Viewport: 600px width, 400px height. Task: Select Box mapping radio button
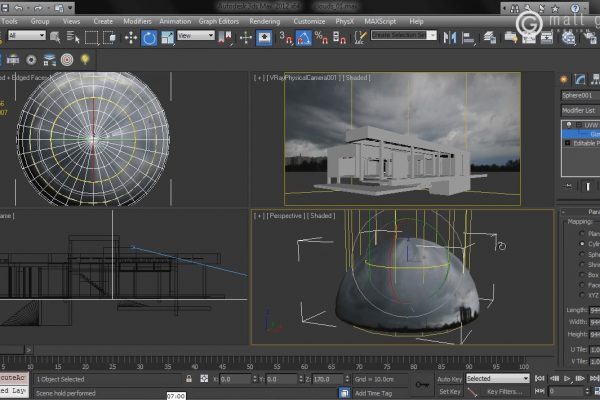[582, 274]
